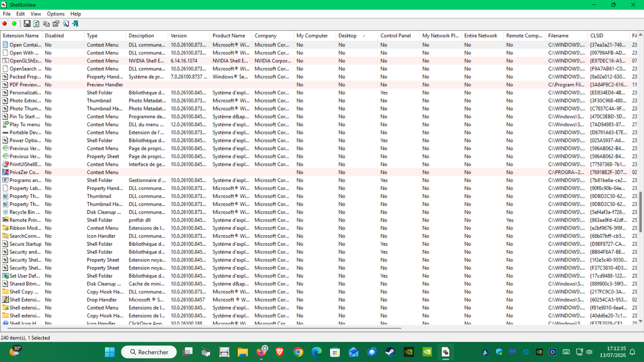Click the Save Selected Items floppy icon

[27, 24]
